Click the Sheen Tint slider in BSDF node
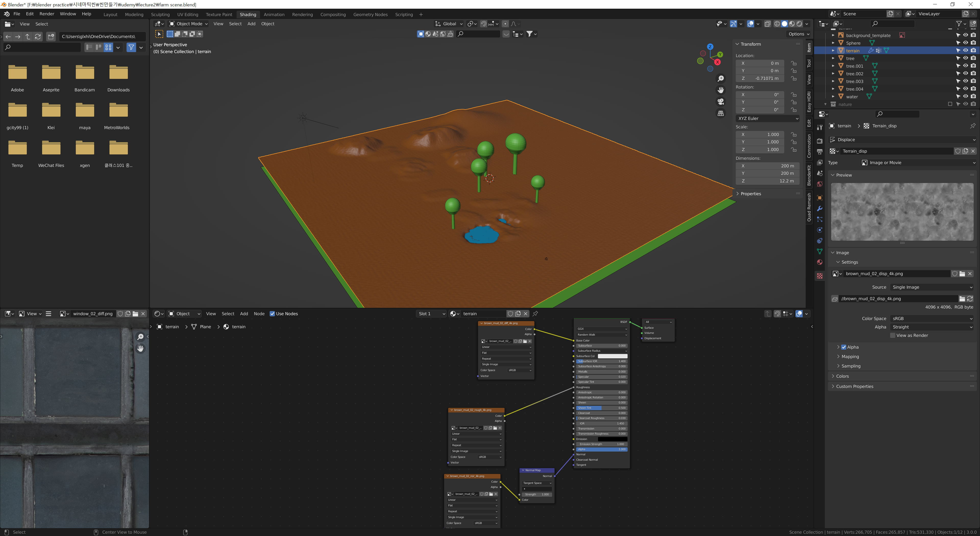The width and height of the screenshot is (980, 536). (601, 408)
